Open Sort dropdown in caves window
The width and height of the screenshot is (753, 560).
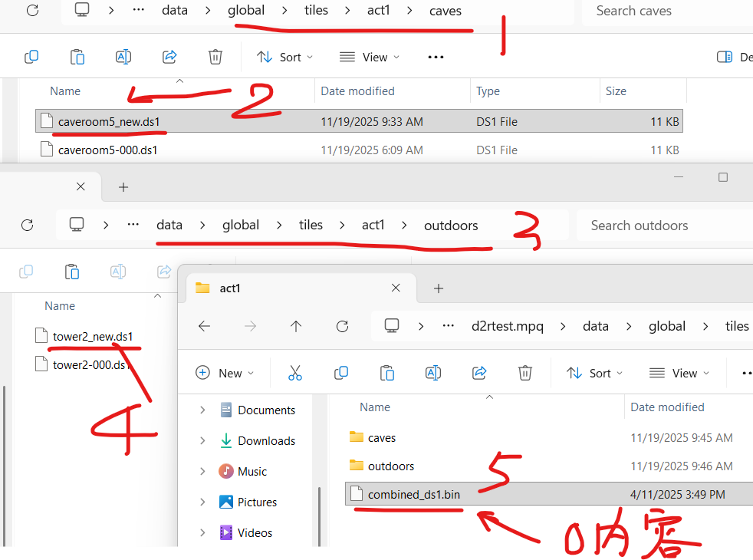pos(284,58)
